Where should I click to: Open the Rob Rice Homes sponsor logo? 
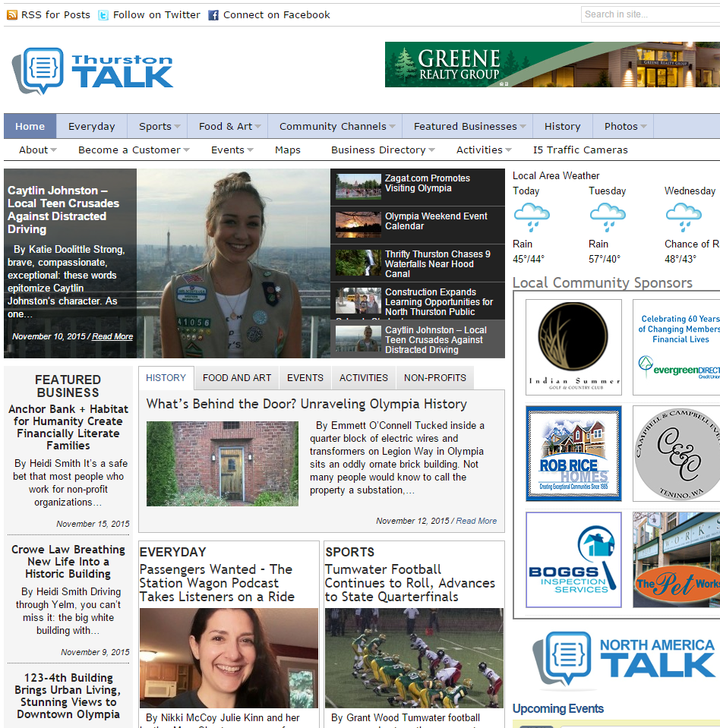point(573,454)
